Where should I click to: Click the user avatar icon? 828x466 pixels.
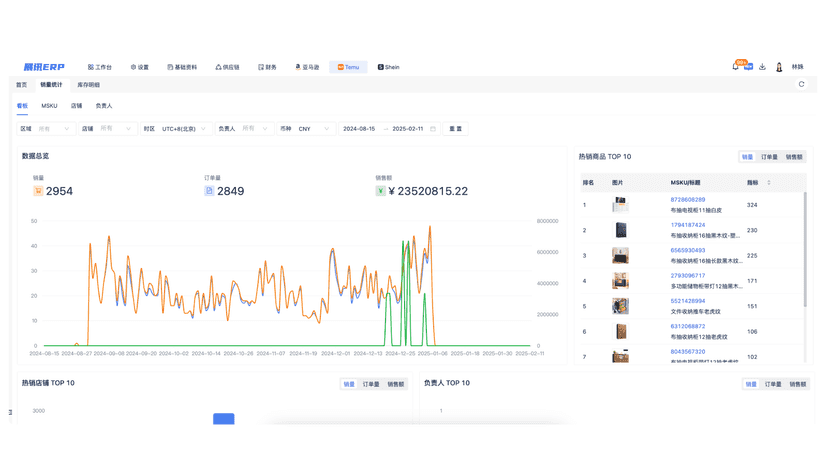click(779, 67)
